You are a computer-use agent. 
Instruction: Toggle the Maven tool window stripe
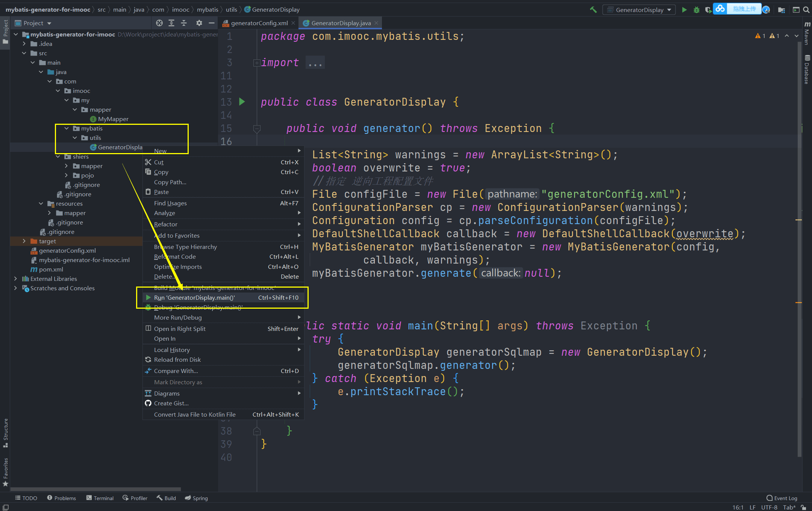807,34
